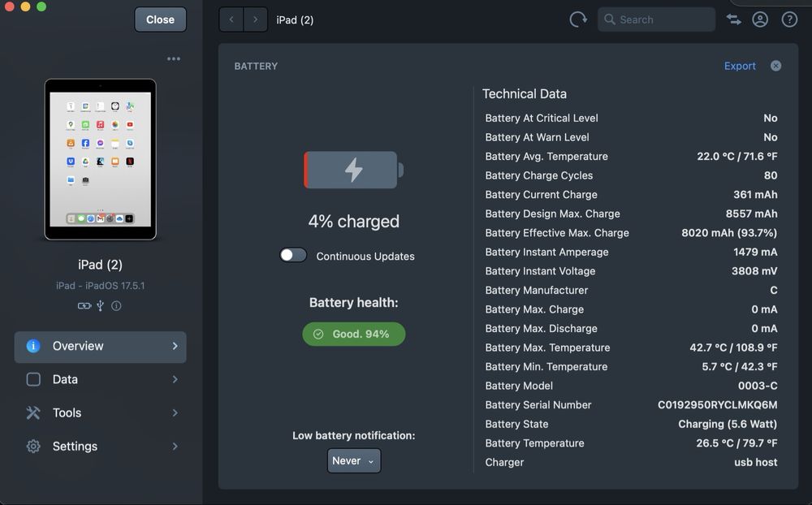Click the Good. 94% battery health badge

[x=354, y=334]
